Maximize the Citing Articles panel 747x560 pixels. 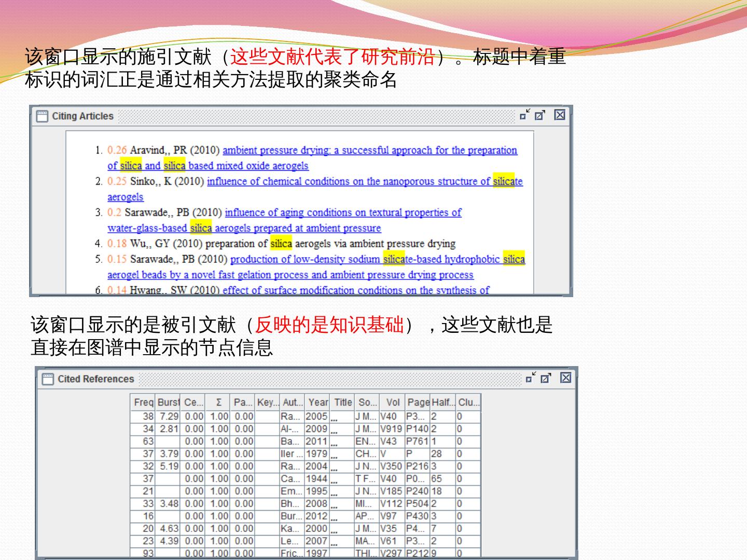[x=540, y=115]
